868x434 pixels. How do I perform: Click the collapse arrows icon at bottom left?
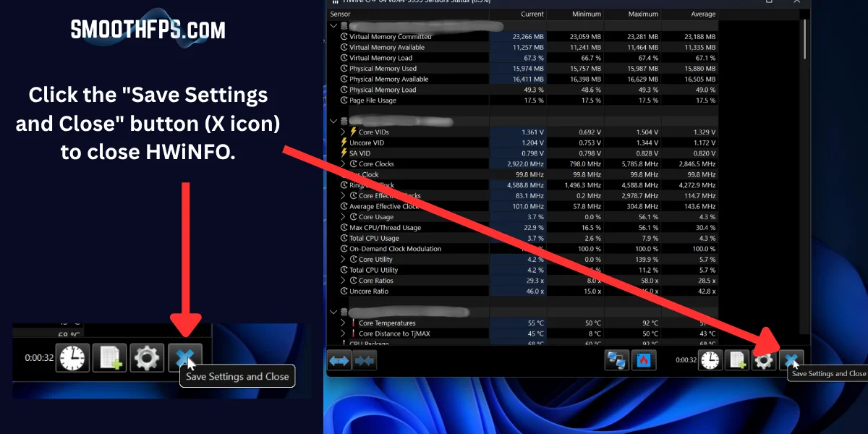pos(365,360)
